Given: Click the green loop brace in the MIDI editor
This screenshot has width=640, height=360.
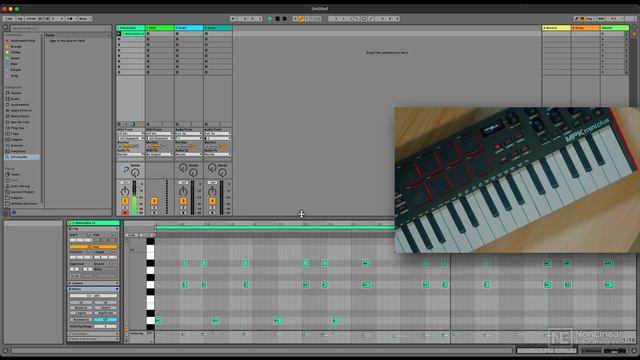Looking at the screenshot, I should [x=275, y=228].
